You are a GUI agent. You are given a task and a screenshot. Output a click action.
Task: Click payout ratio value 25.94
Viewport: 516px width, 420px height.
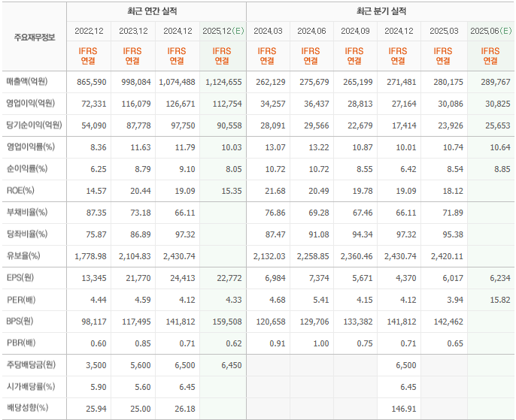pos(96,409)
